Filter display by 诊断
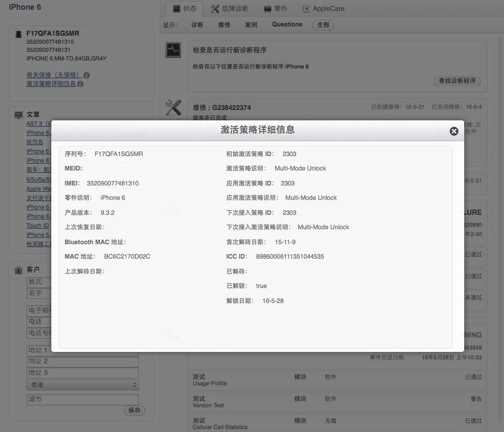 [197, 25]
